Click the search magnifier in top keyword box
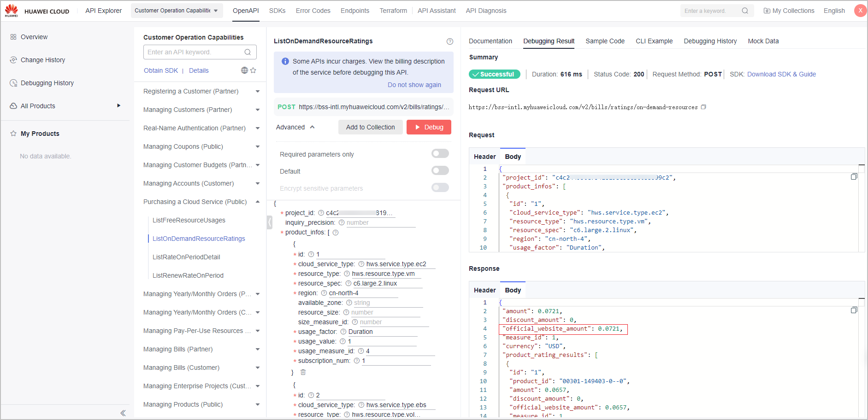The width and height of the screenshot is (868, 420). (x=745, y=11)
